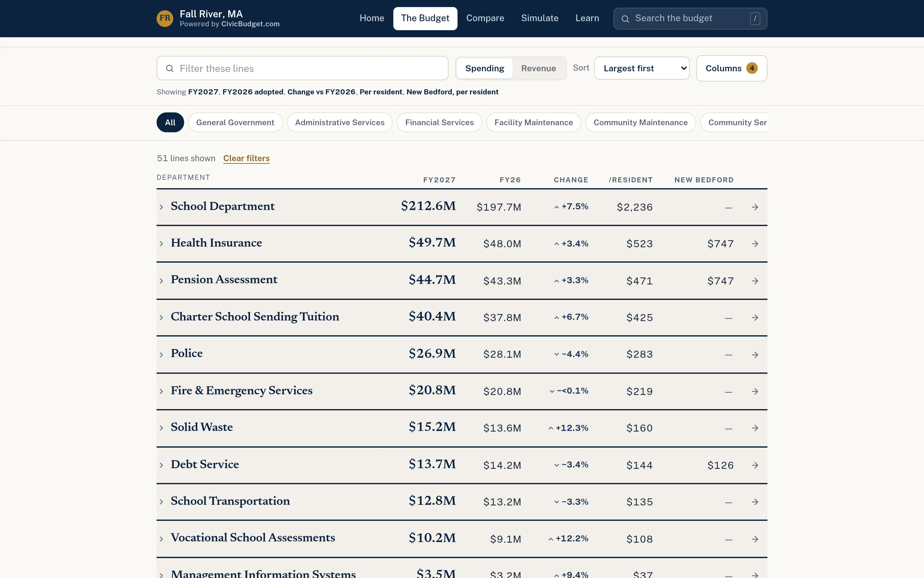This screenshot has width=924, height=578.
Task: Expand the Health Insurance row
Action: [161, 244]
